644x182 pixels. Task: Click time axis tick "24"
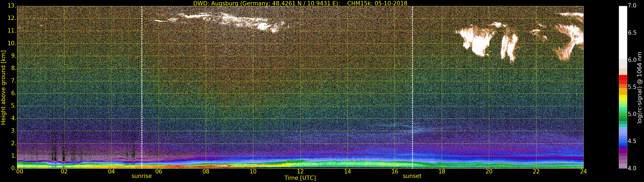click(583, 172)
